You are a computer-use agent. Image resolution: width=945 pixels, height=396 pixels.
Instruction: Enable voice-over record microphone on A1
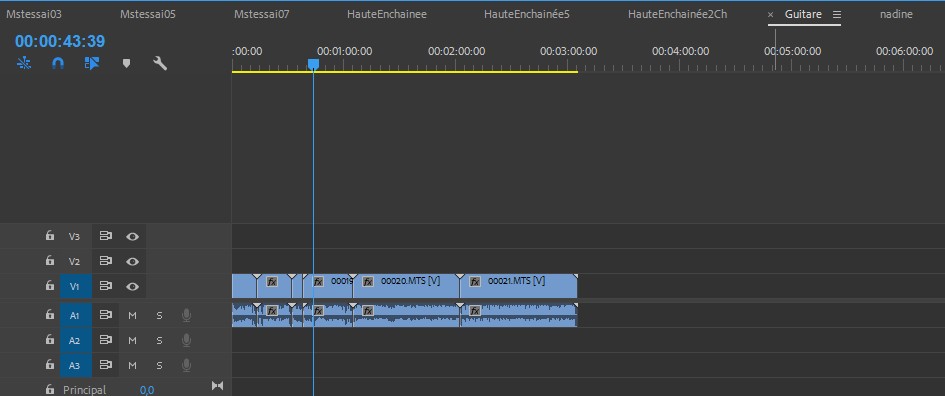click(187, 315)
